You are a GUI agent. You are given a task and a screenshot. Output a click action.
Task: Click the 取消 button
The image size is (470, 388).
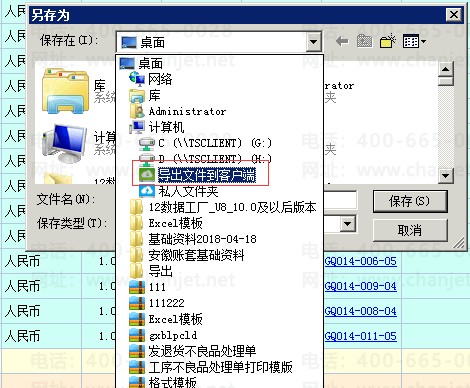coord(410,230)
